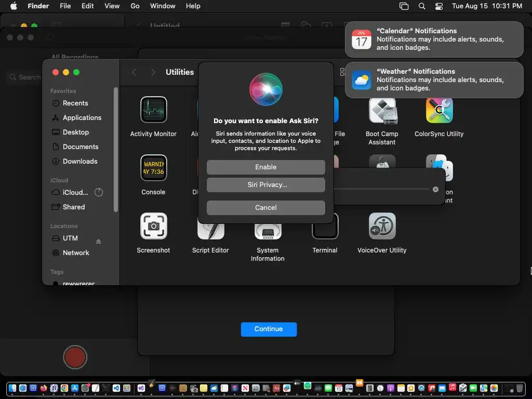Open Messages from the Dock
The height and width of the screenshot is (399, 532).
(x=328, y=388)
